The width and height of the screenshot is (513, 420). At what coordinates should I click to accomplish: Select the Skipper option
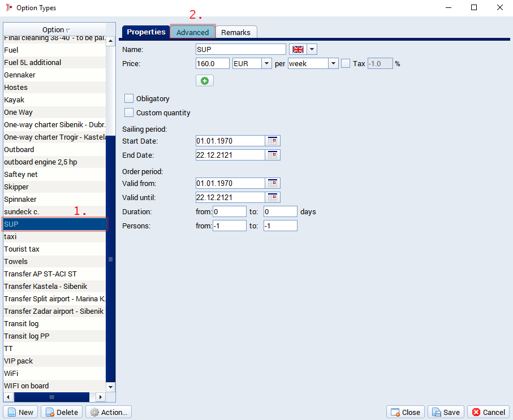tap(55, 187)
